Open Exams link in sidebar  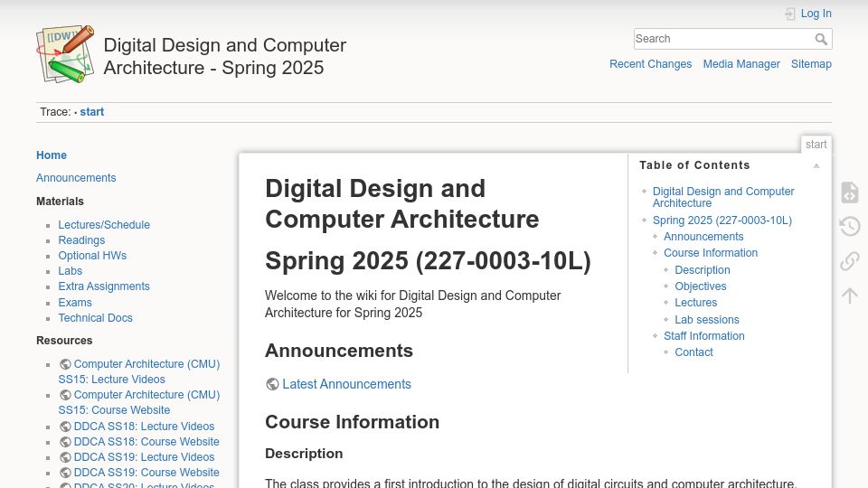point(75,303)
